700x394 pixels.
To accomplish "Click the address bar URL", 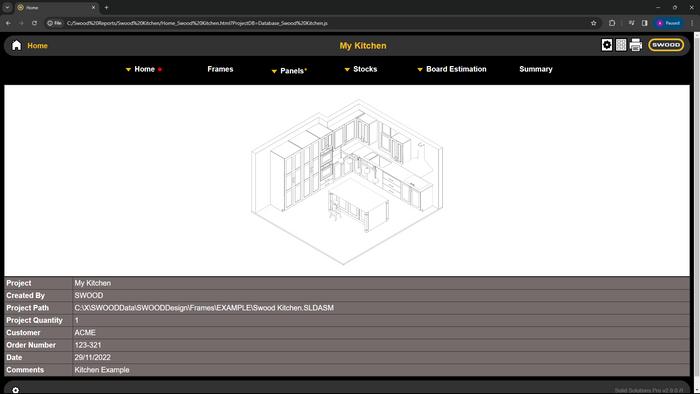I will [x=197, y=23].
